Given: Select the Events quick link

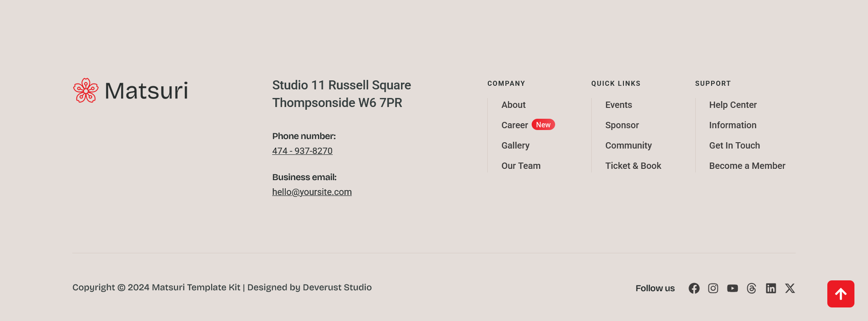Looking at the screenshot, I should coord(618,105).
